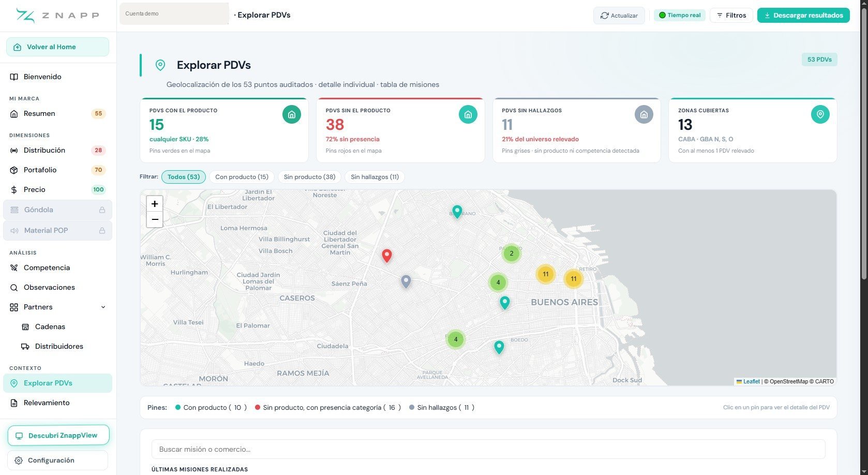
Task: Click the gray pin near Sáenz Peña
Action: [x=406, y=281]
